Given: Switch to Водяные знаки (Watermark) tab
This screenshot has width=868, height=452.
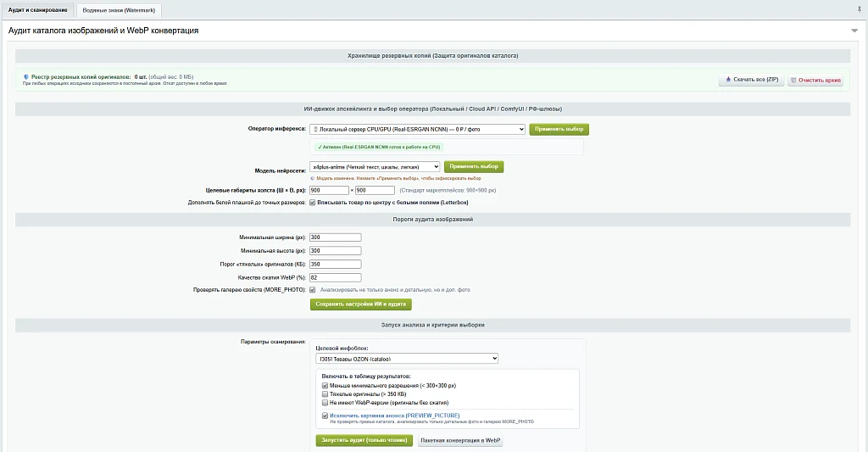Looking at the screenshot, I should click(x=119, y=10).
